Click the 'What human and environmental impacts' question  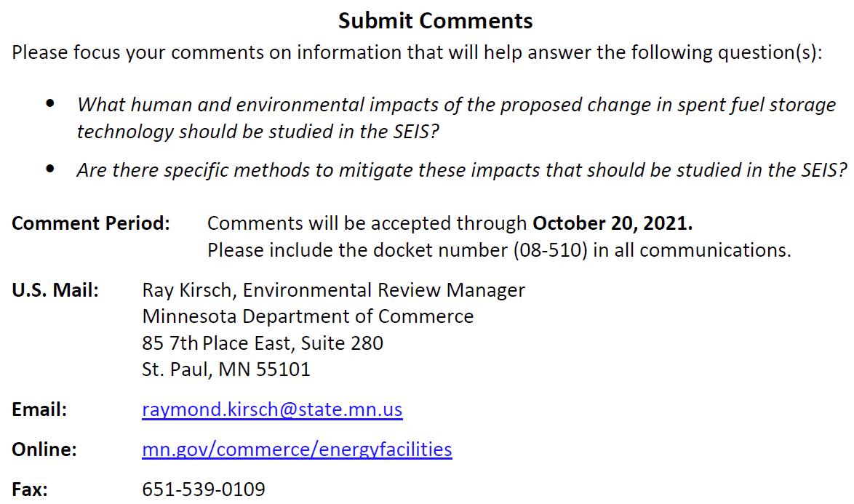coord(456,117)
